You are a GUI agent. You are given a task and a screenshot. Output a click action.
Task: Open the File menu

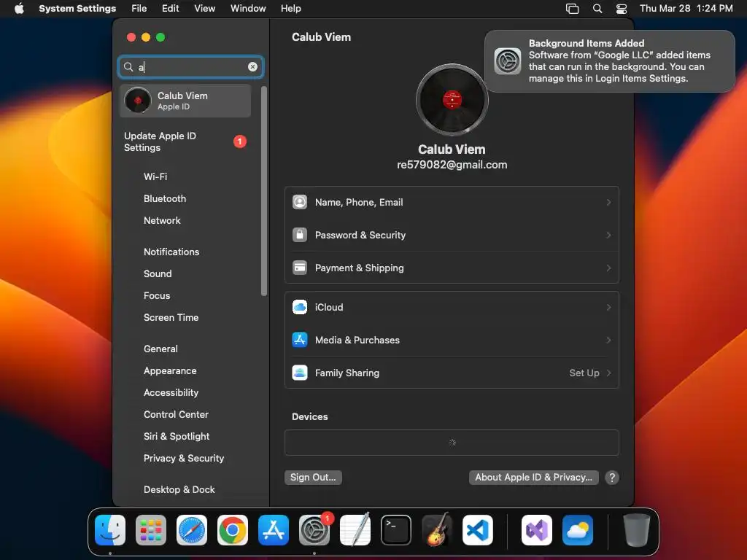[x=139, y=8]
